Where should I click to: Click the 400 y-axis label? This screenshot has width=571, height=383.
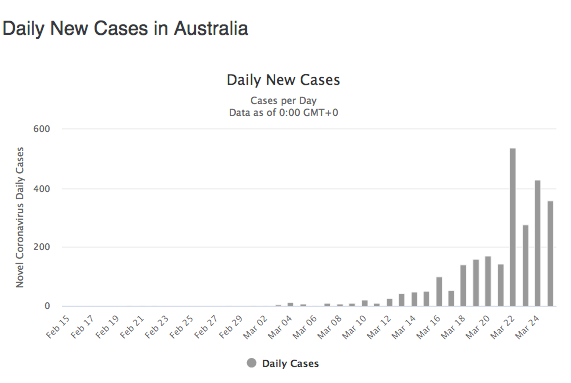pos(42,189)
